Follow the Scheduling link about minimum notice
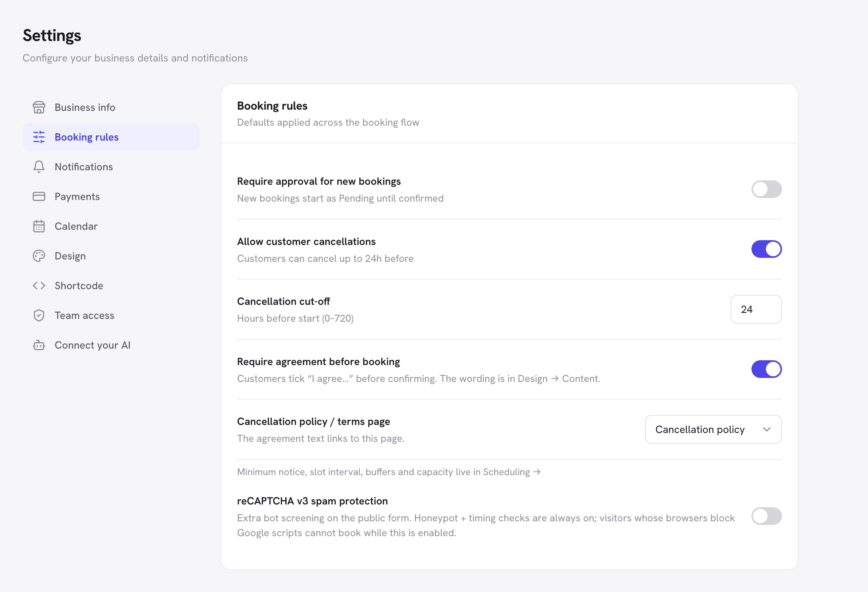The height and width of the screenshot is (592, 868). 512,472
